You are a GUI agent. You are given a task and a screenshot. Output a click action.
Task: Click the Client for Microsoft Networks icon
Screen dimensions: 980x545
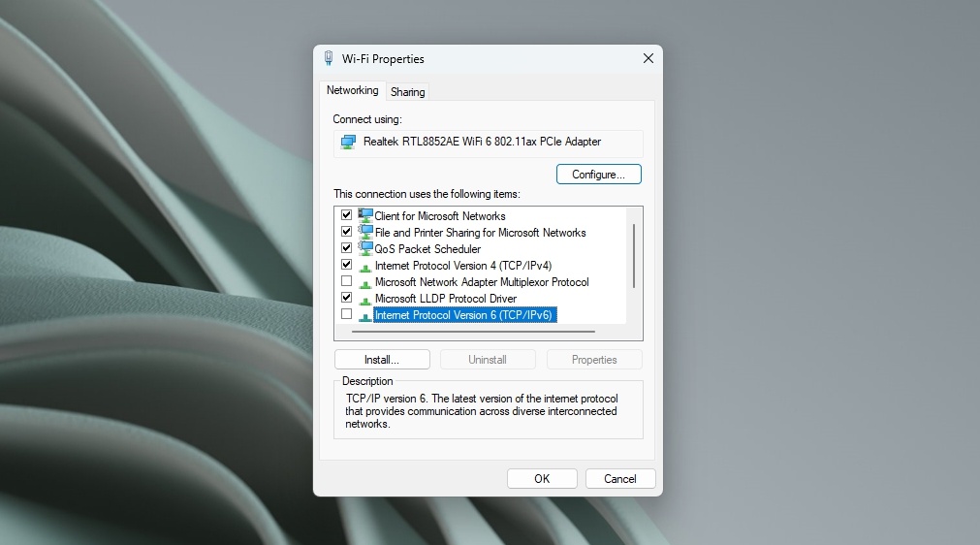click(x=365, y=215)
